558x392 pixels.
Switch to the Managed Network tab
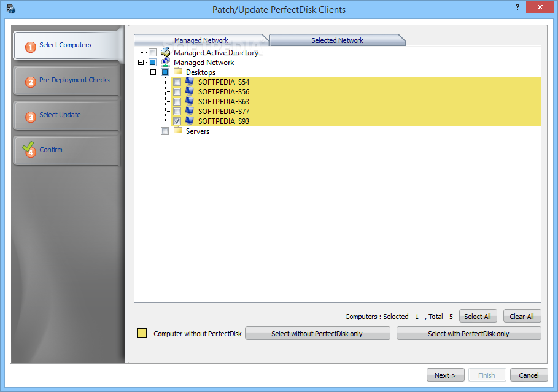tap(201, 40)
